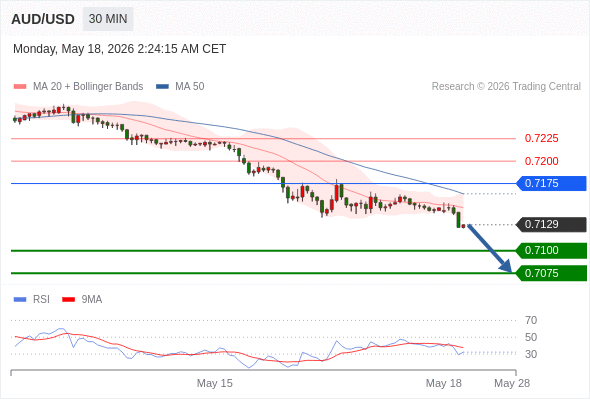Toggle the 9MA legend label

[92, 300]
